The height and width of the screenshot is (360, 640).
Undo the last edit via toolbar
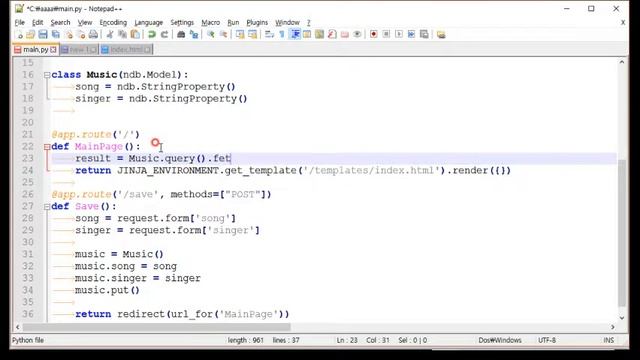152,35
